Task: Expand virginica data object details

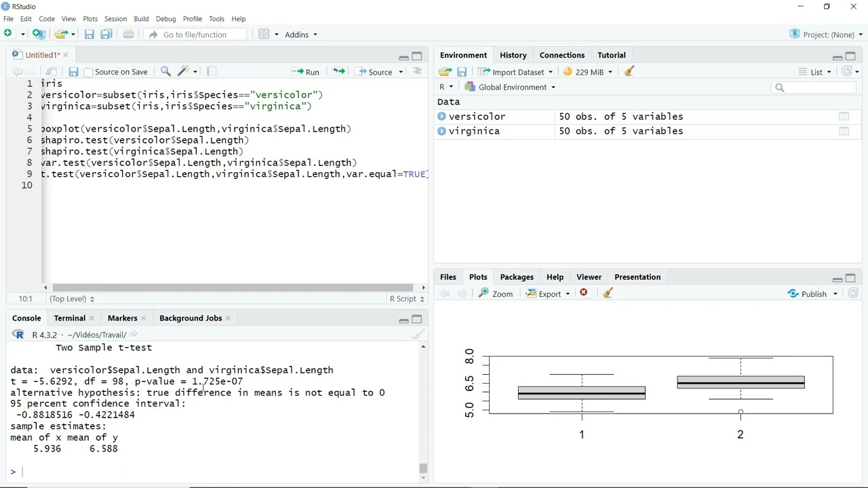Action: (441, 131)
